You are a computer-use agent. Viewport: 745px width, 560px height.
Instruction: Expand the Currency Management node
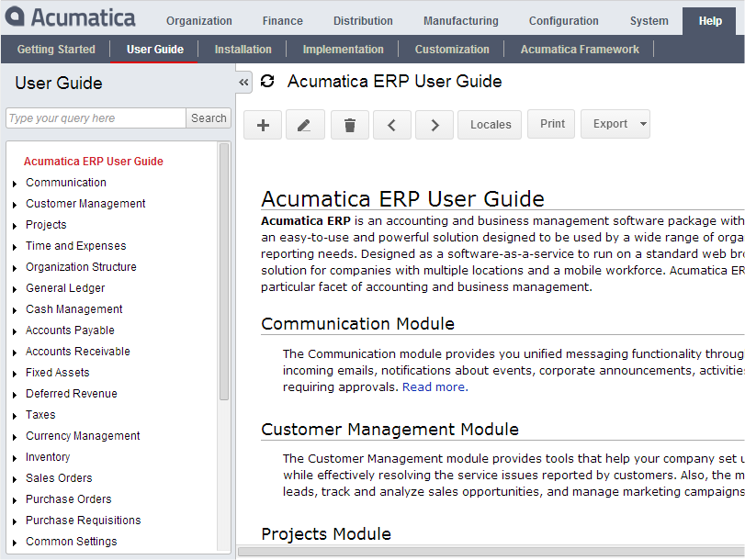15,437
